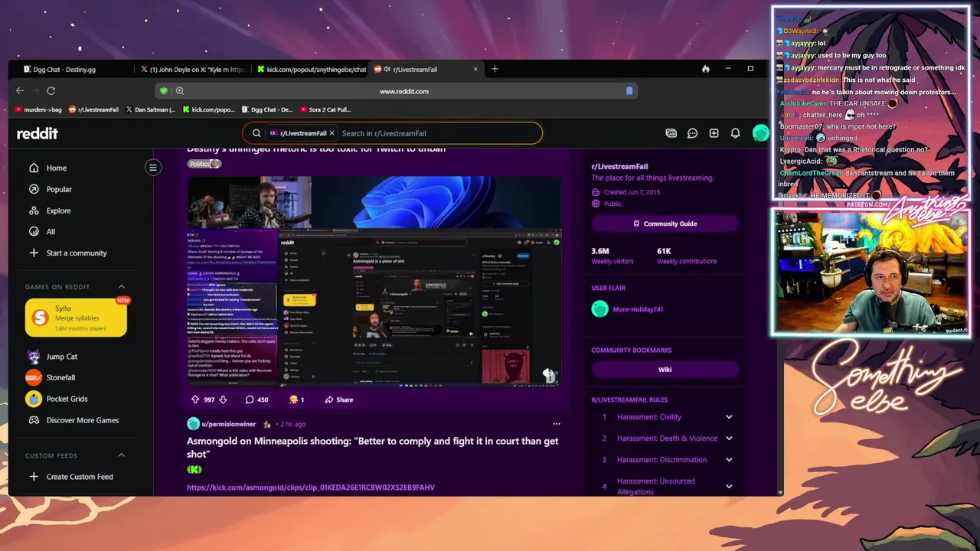This screenshot has width=980, height=551.
Task: Reload the page with the refresh icon
Action: pyautogui.click(x=51, y=90)
